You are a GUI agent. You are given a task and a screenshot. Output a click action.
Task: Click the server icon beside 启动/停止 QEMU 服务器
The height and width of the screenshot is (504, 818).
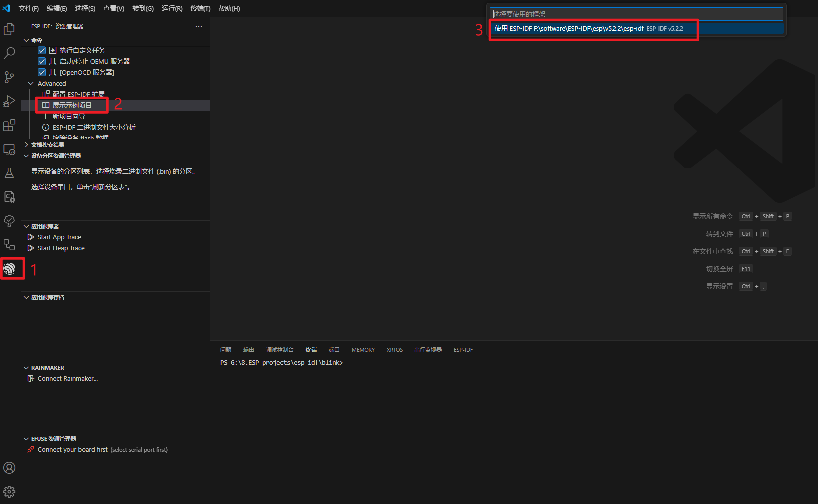[x=53, y=61]
